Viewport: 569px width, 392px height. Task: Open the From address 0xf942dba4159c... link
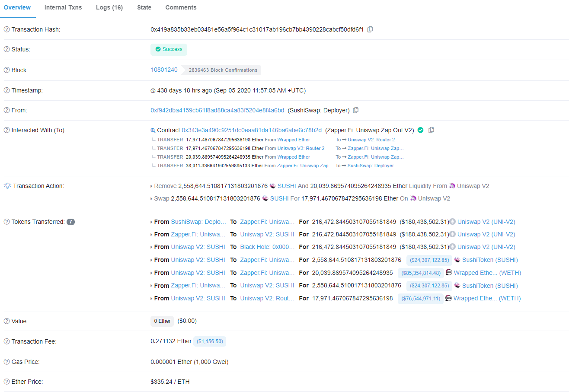pos(217,110)
